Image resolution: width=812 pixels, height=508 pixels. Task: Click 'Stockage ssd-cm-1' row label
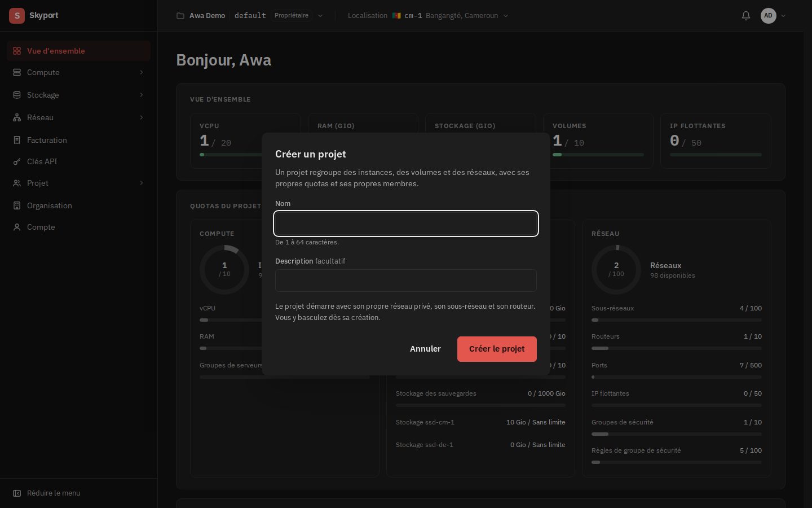[x=425, y=422]
